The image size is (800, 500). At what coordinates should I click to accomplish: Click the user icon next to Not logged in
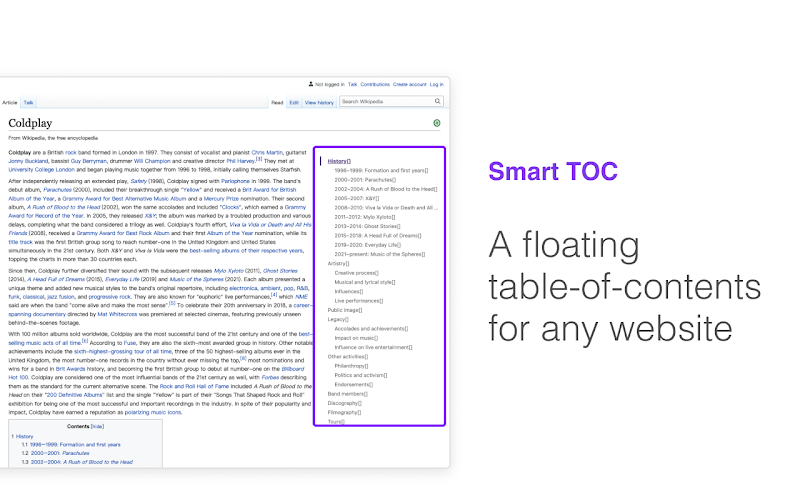click(311, 84)
